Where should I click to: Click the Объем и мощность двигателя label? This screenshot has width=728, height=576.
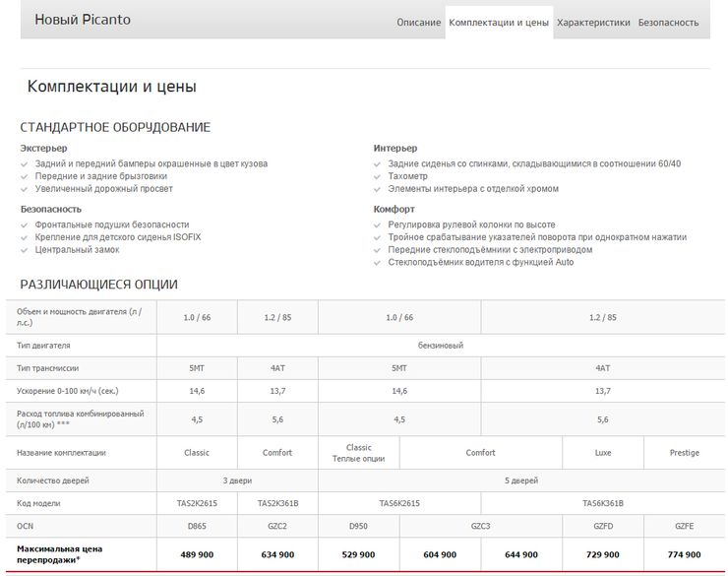80,317
